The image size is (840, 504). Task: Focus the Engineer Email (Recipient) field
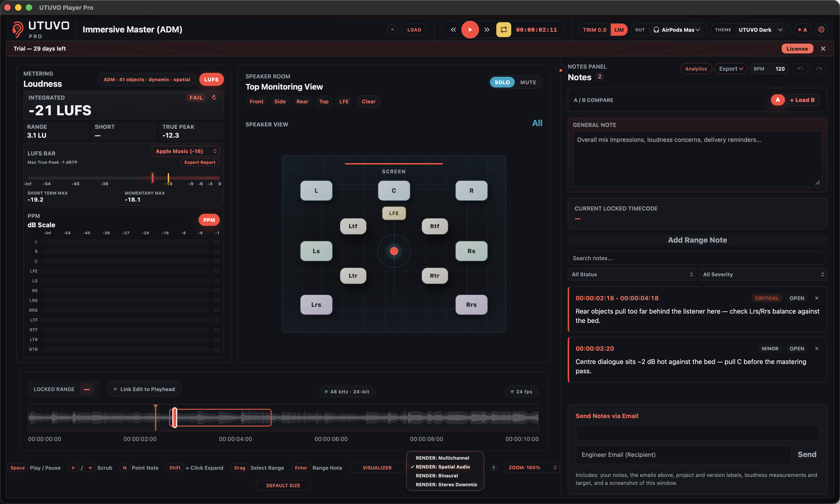(683, 454)
